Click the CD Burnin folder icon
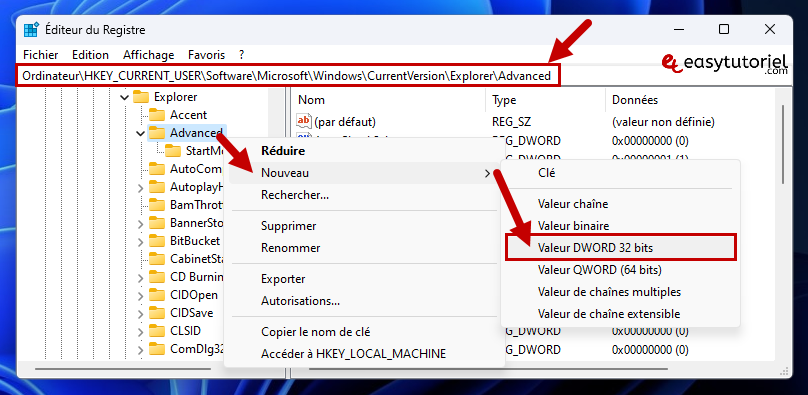Screen dimensions: 808x395 (156, 277)
